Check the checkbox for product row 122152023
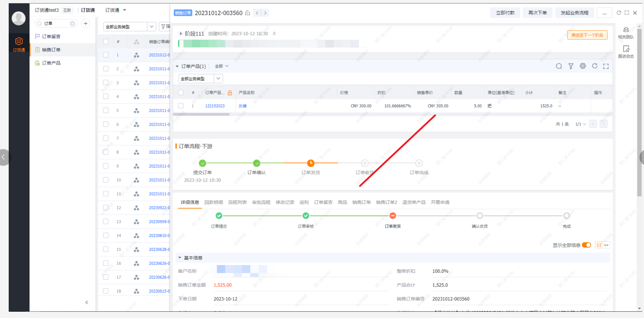The height and width of the screenshot is (318, 644). pos(181,106)
